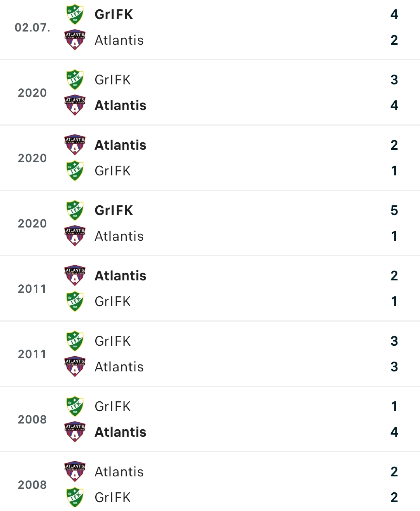Click the Atlantis crest in the 2011 2-1 match
420x511 pixels.
[75, 276]
